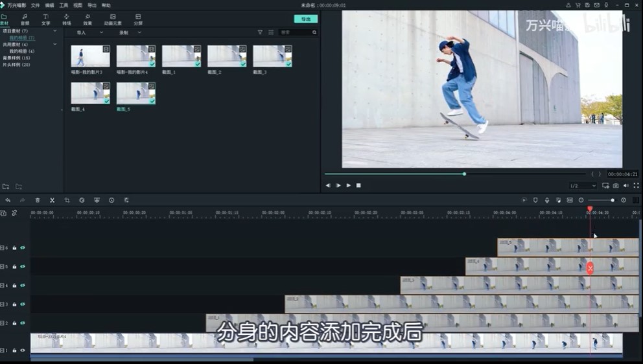Screen dimensions: 643x364
Task: Select the first media thumbnail with walking person
Action: pyautogui.click(x=90, y=56)
